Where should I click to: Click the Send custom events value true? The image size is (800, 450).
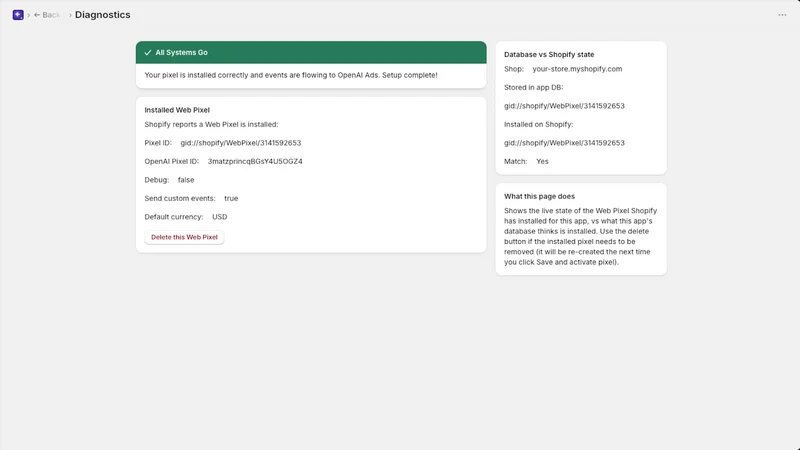[x=231, y=198]
